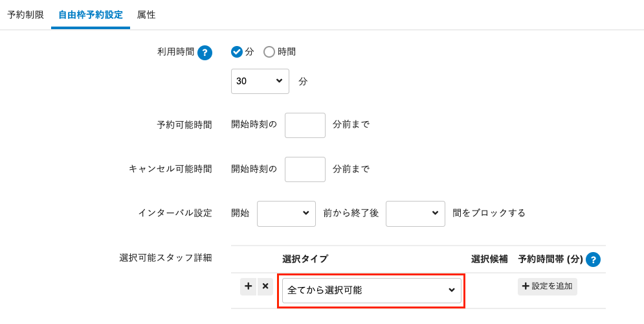This screenshot has width=644, height=324.
Task: Click the 選択タイプ column header
Action: (x=305, y=259)
